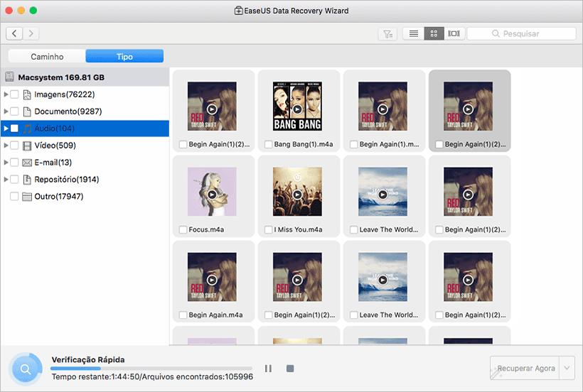
Task: Check the Repositório(1914) checkbox
Action: (14, 180)
